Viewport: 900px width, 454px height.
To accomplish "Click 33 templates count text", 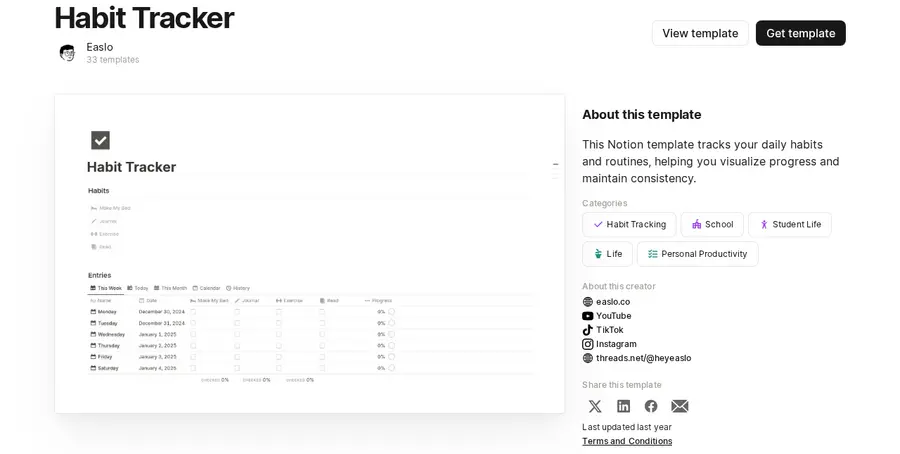I will (x=112, y=60).
